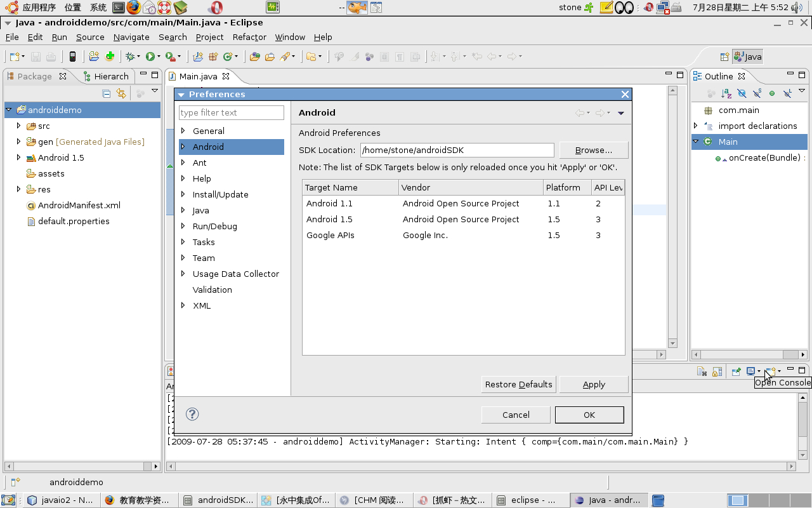Click Collapse All in Package Explorer
Screen dimensions: 812x508
[x=107, y=93]
